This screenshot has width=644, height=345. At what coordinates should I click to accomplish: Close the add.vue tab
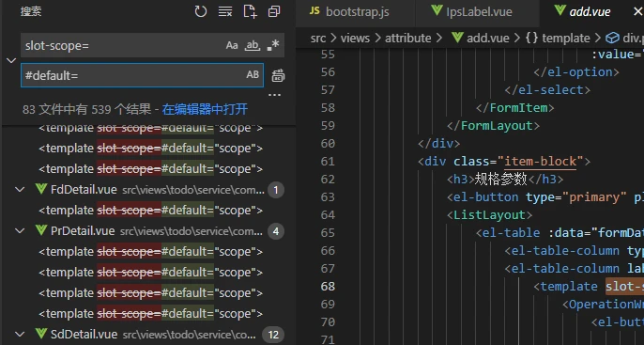(x=636, y=12)
